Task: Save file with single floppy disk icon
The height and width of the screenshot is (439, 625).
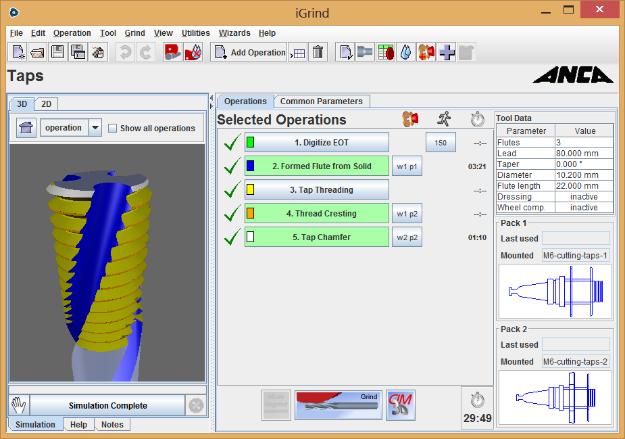Action: coord(58,52)
